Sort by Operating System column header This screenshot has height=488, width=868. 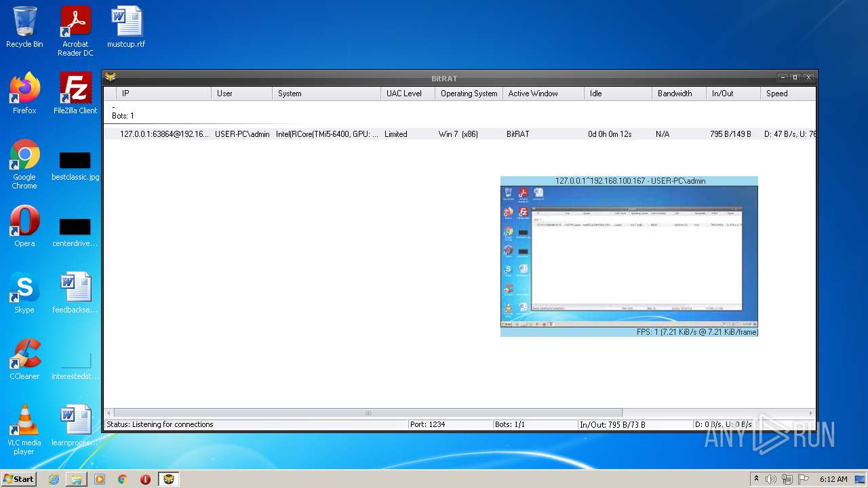pyautogui.click(x=469, y=94)
